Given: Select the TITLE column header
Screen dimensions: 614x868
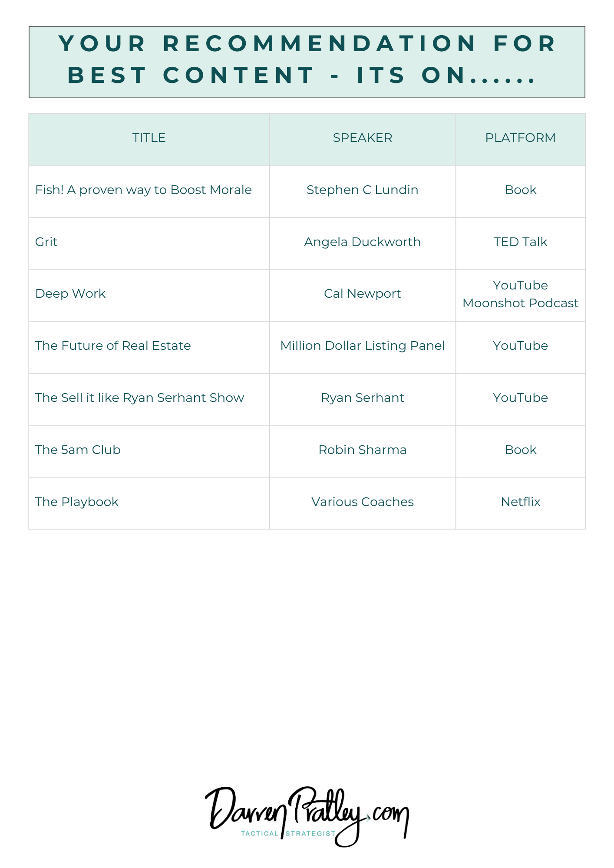Looking at the screenshot, I should [x=149, y=138].
